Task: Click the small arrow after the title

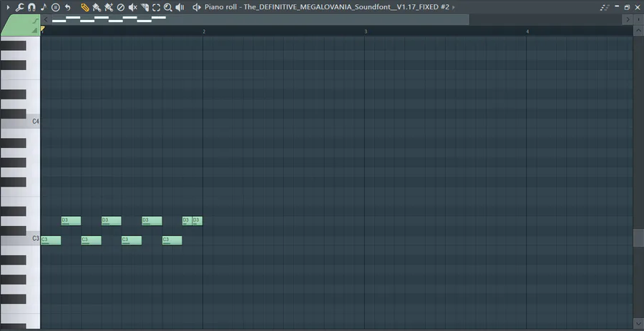Action: coord(454,7)
